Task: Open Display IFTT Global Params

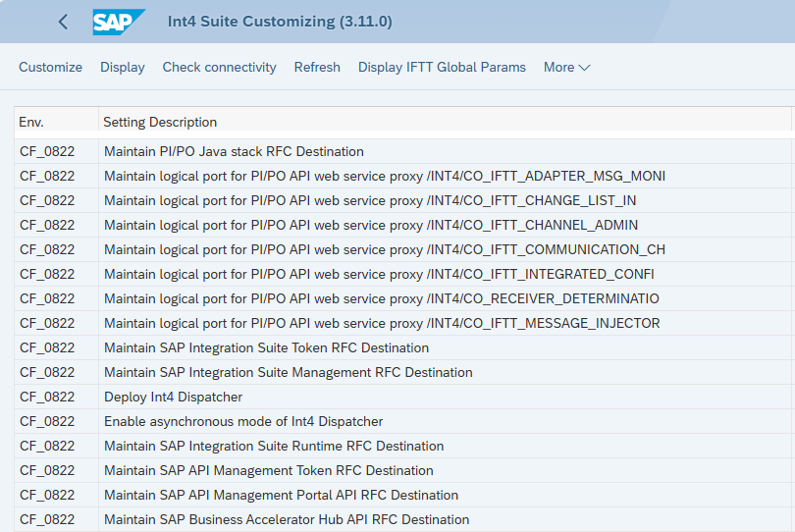Action: pyautogui.click(x=442, y=67)
